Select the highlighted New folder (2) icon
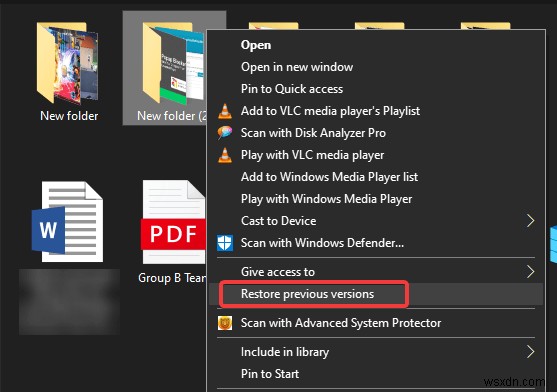 [x=174, y=63]
